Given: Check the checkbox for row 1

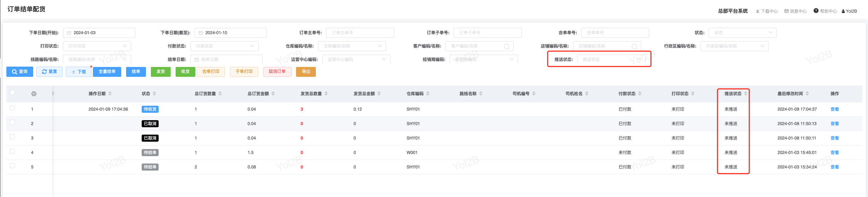Looking at the screenshot, I should (12, 108).
